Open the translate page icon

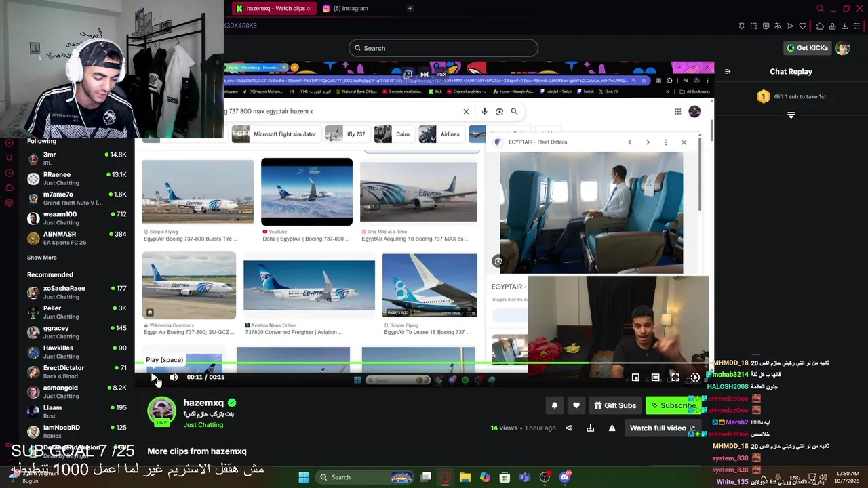click(778, 26)
